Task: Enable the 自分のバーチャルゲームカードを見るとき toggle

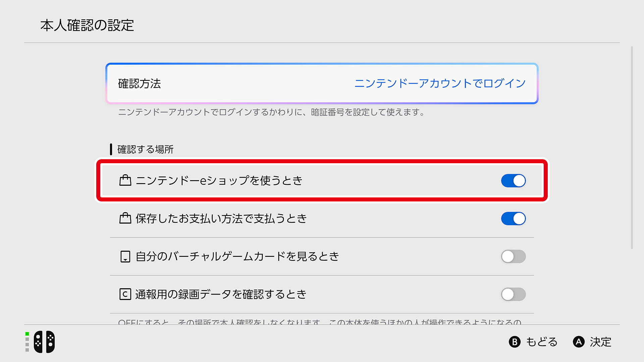Action: point(513,256)
